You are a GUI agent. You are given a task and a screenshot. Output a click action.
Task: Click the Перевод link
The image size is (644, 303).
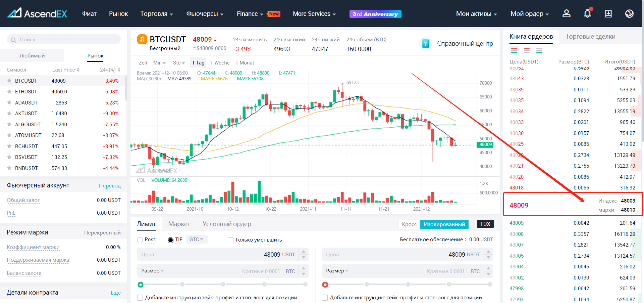click(110, 186)
